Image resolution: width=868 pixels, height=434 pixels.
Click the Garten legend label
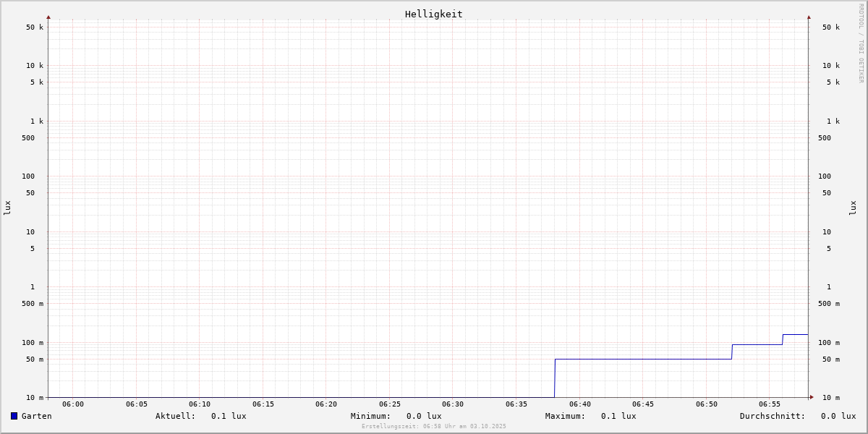tap(36, 416)
